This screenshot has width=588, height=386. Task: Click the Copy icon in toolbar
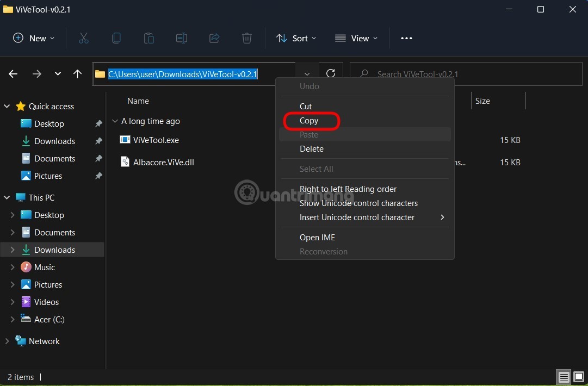[x=116, y=38]
